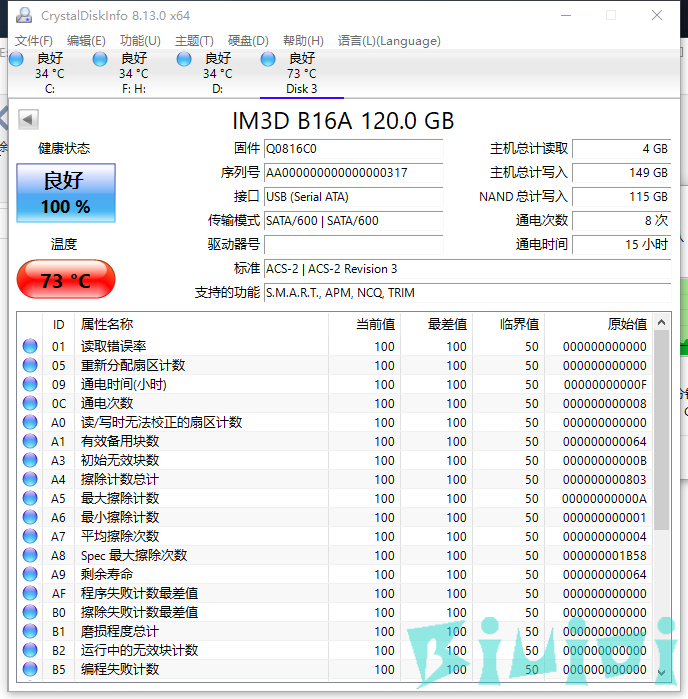Click raw value 000000001B58 in A8 row

pyautogui.click(x=604, y=555)
